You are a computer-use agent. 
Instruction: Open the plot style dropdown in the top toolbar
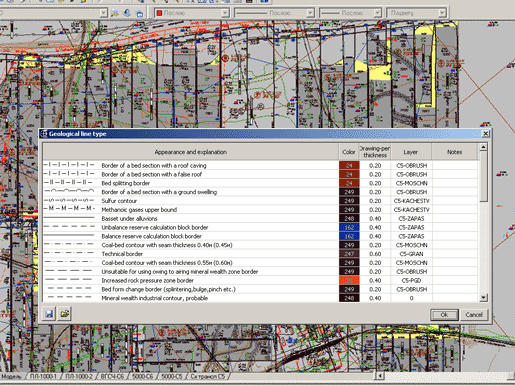pos(442,13)
